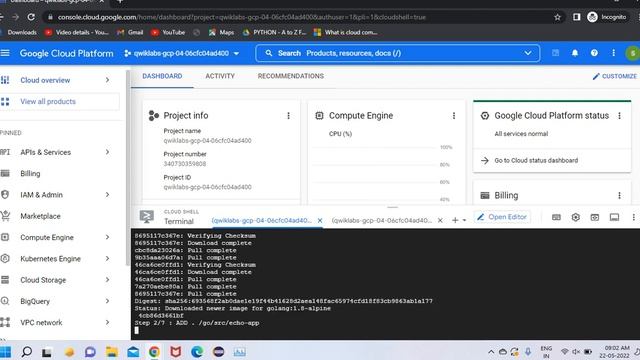Open Windows taskbar search
The image size is (640, 360).
point(27,352)
